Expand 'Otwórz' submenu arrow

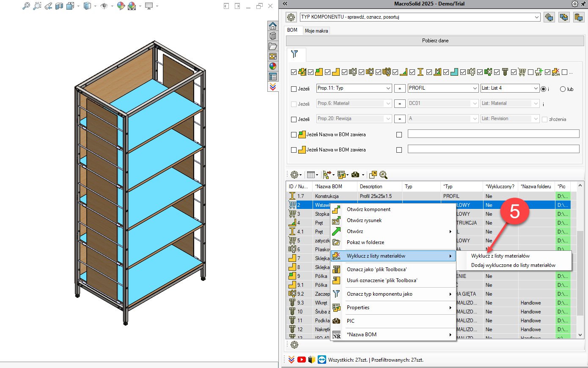click(x=451, y=231)
